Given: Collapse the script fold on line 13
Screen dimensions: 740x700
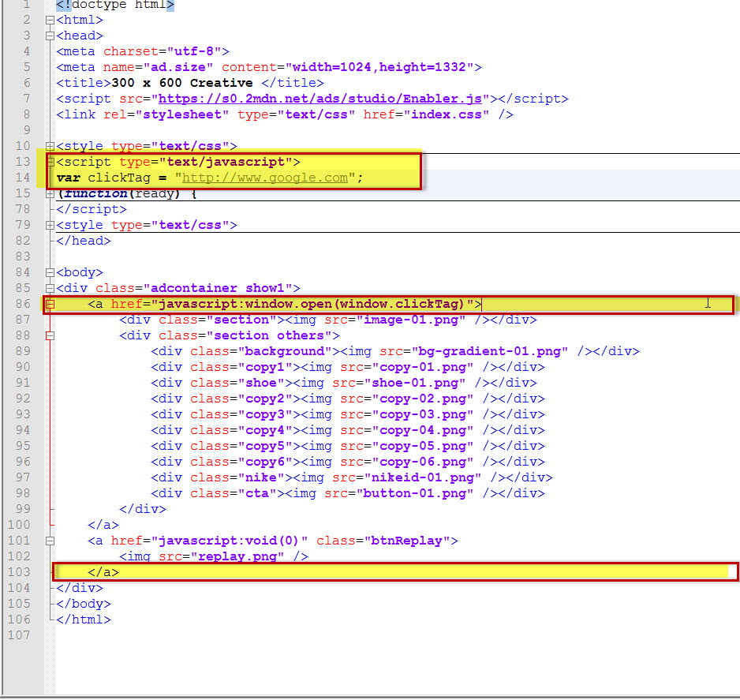Looking at the screenshot, I should (50, 162).
